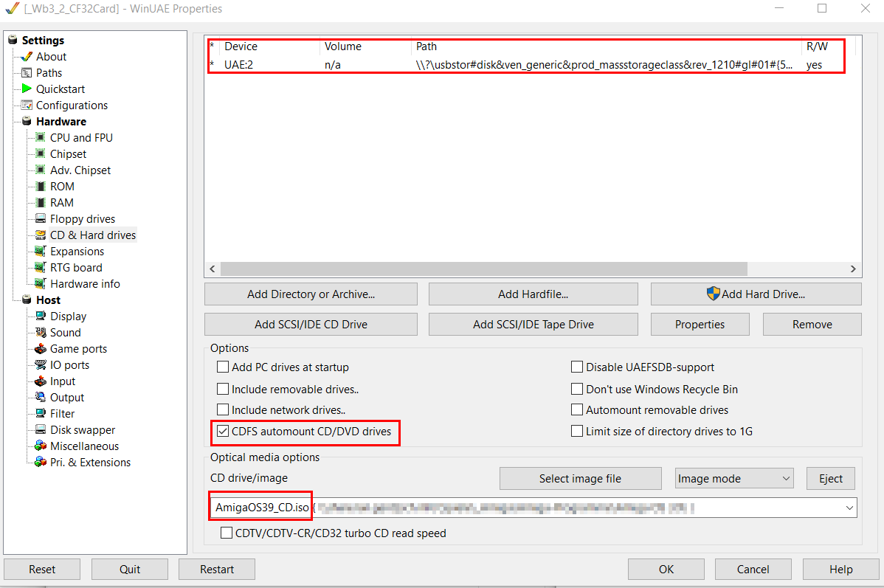Click the Disk swapper icon
The image size is (884, 588).
point(41,430)
